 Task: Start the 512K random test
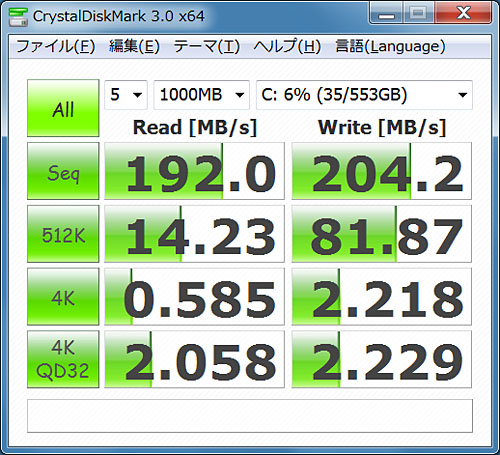pos(63,234)
